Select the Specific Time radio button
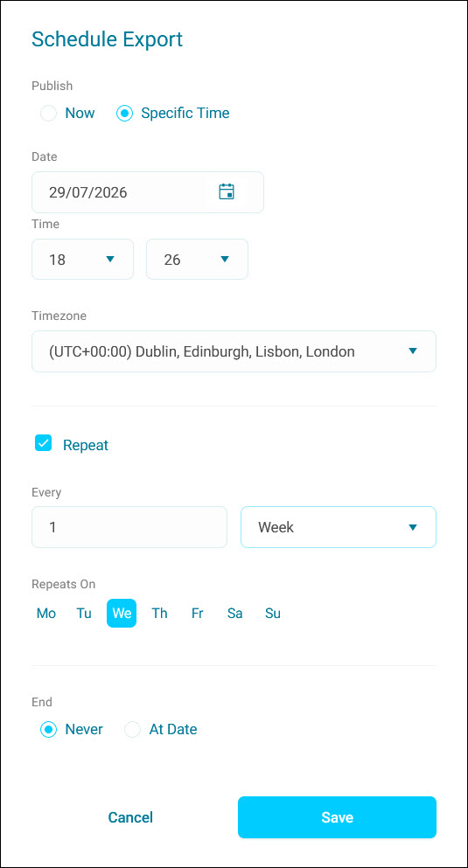Image resolution: width=468 pixels, height=868 pixels. (124, 114)
